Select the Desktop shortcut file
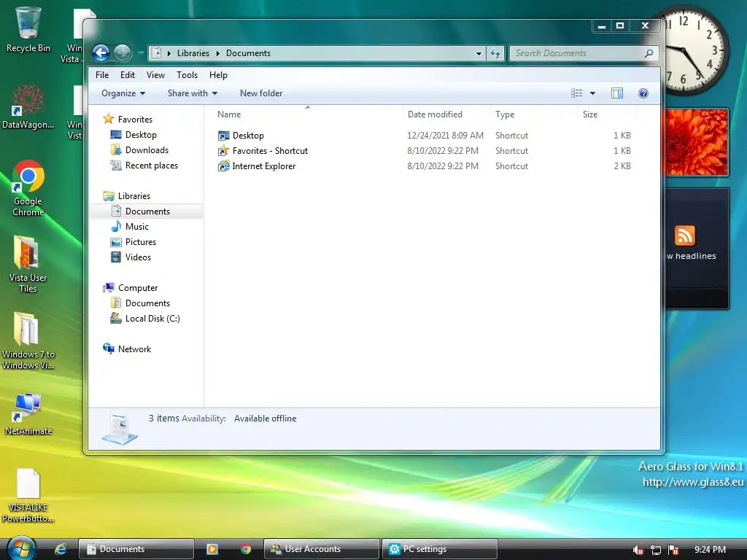This screenshot has height=560, width=747. (x=241, y=135)
